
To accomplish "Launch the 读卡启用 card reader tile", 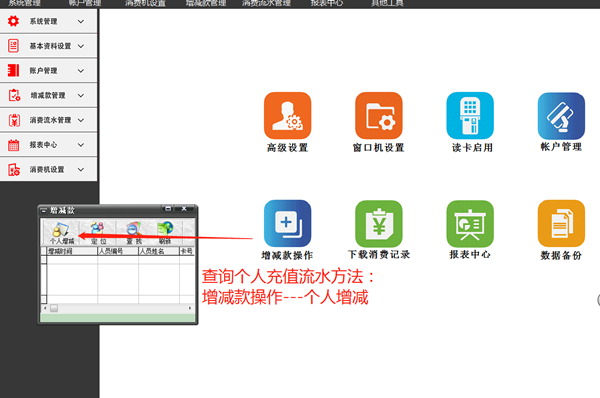I will click(x=470, y=115).
